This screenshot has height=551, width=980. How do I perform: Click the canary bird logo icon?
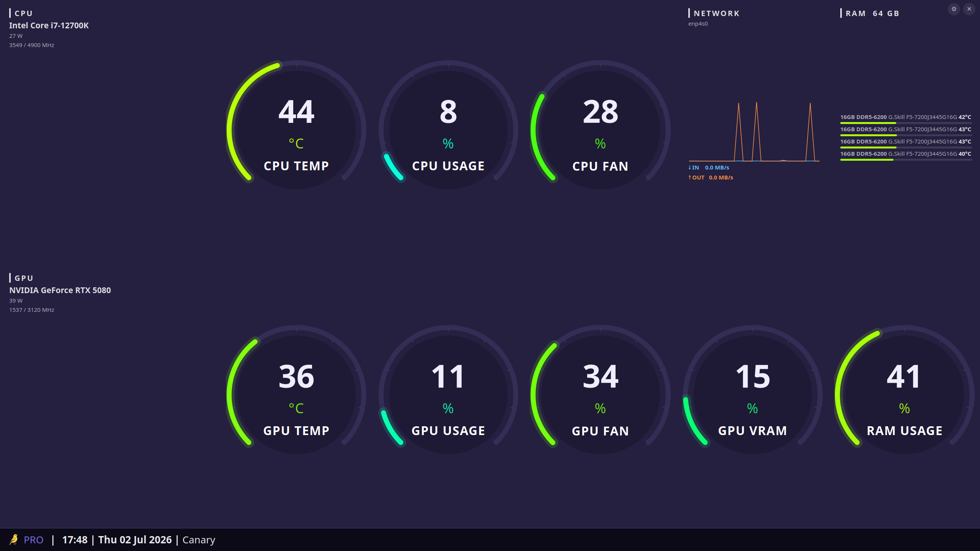click(x=14, y=540)
